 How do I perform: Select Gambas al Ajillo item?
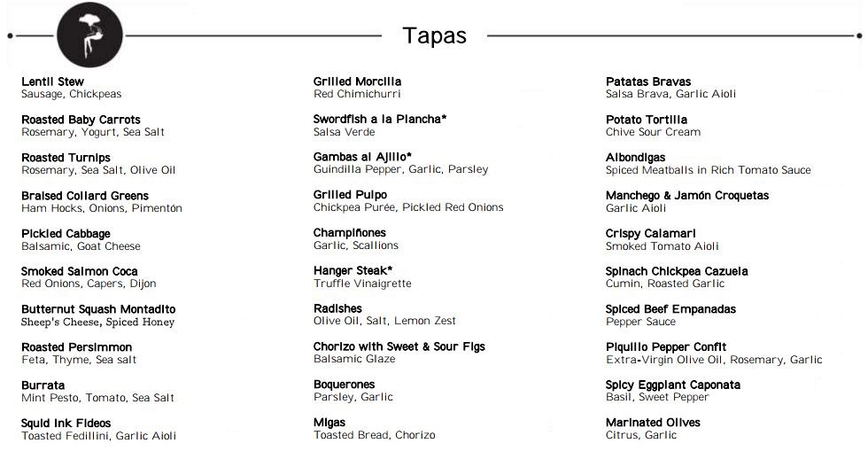(362, 157)
